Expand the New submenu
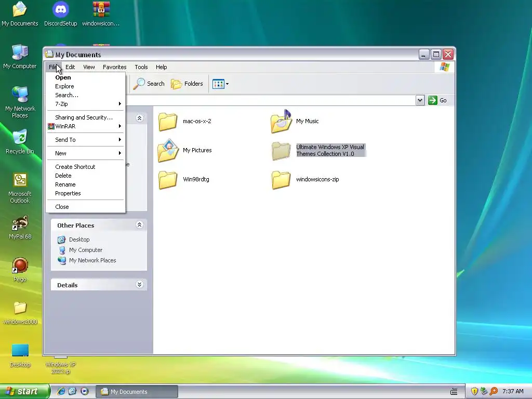Image resolution: width=532 pixels, height=399 pixels. click(86, 153)
